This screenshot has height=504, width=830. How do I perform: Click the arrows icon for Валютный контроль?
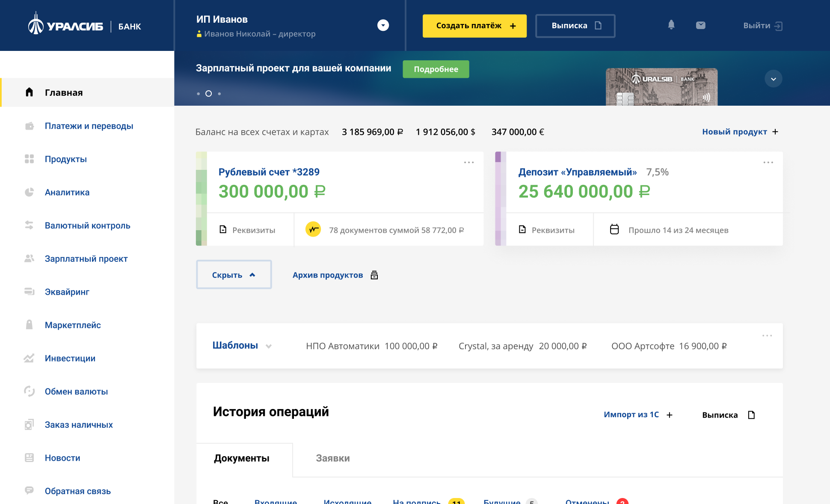tap(29, 225)
